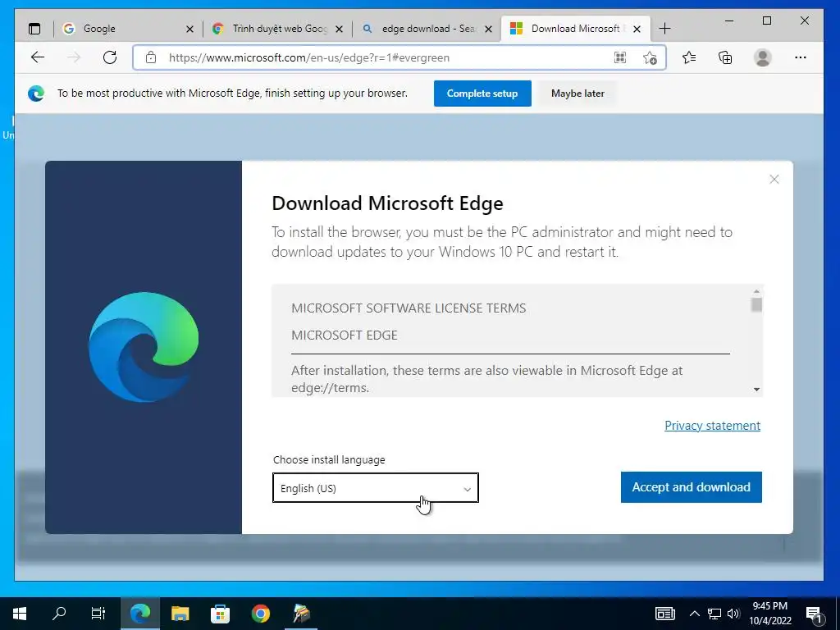Open the Windows Start menu
Screen dimensions: 840x630
click(20, 614)
